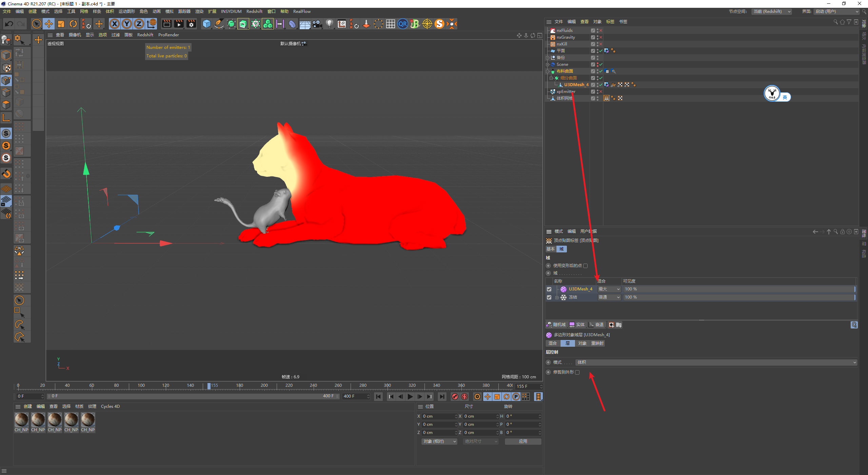Enable the 使用变形后的点 checkbox

[x=586, y=266]
